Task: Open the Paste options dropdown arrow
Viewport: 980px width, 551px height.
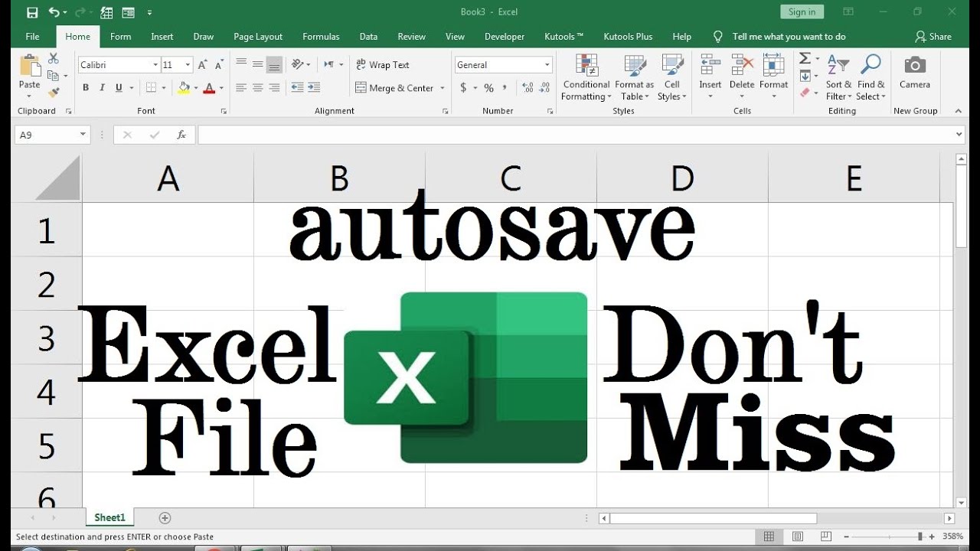Action: point(30,96)
